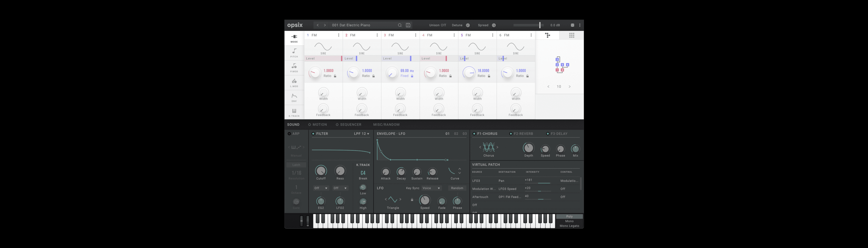Screen dimensions: 868x248
Task: Click the randomize dice icon
Action: click(572, 25)
